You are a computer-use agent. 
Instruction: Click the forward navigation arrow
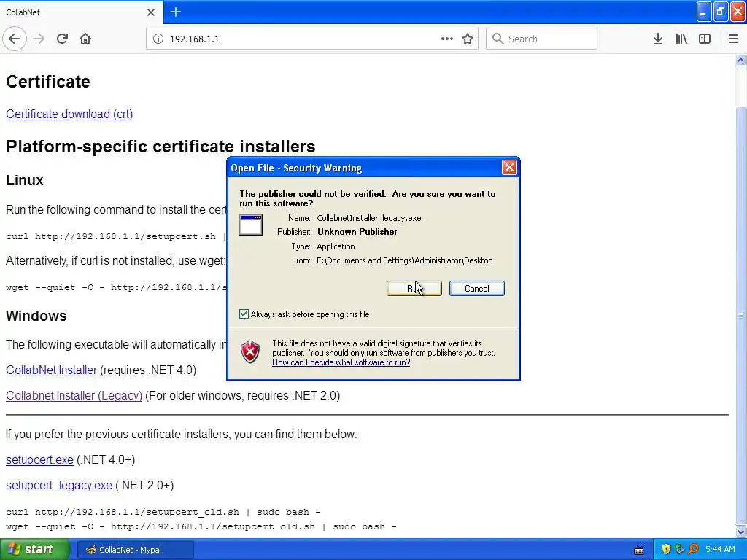point(39,39)
